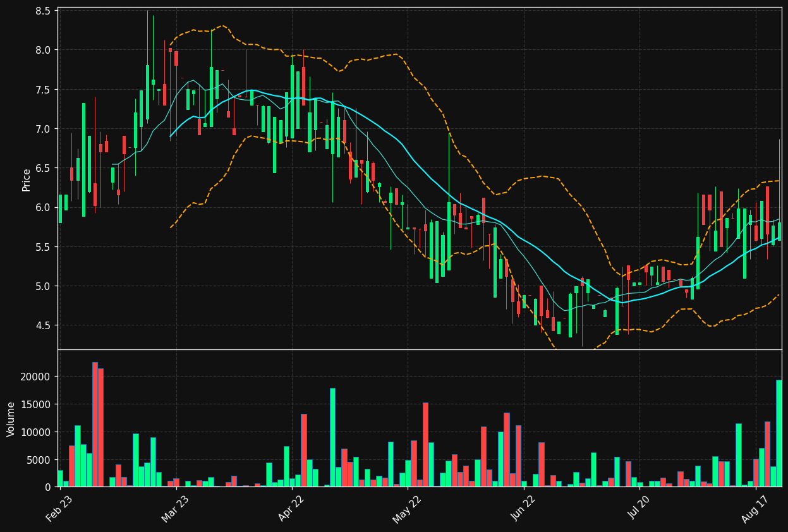Click the 6.5 price axis label
The height and width of the screenshot is (532, 788).
click(44, 168)
